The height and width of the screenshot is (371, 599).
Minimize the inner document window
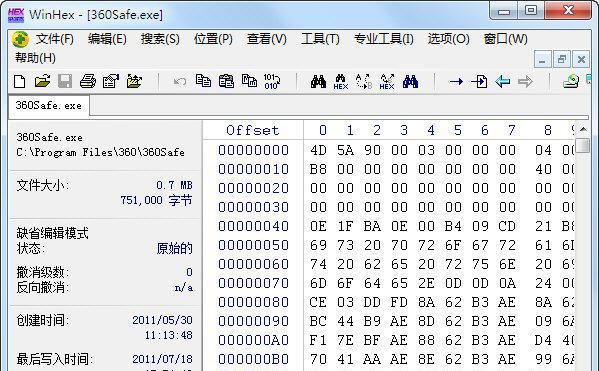pyautogui.click(x=542, y=59)
